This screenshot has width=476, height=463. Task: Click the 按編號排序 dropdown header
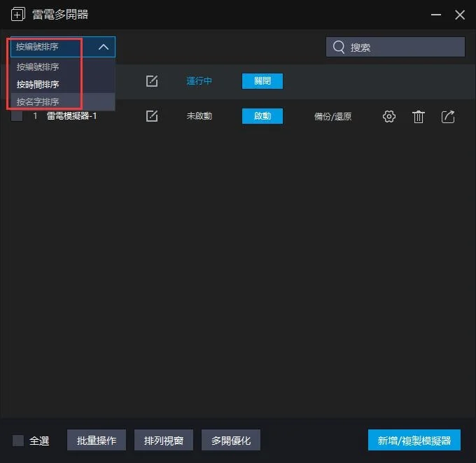63,47
